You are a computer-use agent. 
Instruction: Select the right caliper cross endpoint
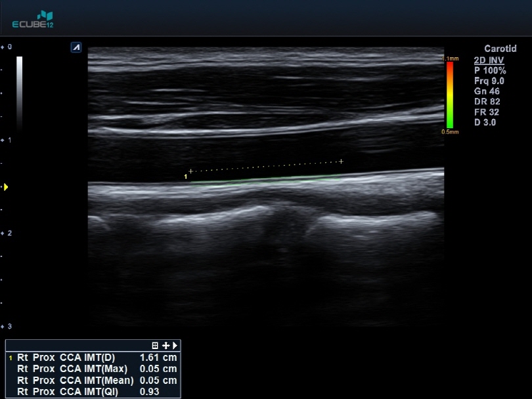(341, 161)
